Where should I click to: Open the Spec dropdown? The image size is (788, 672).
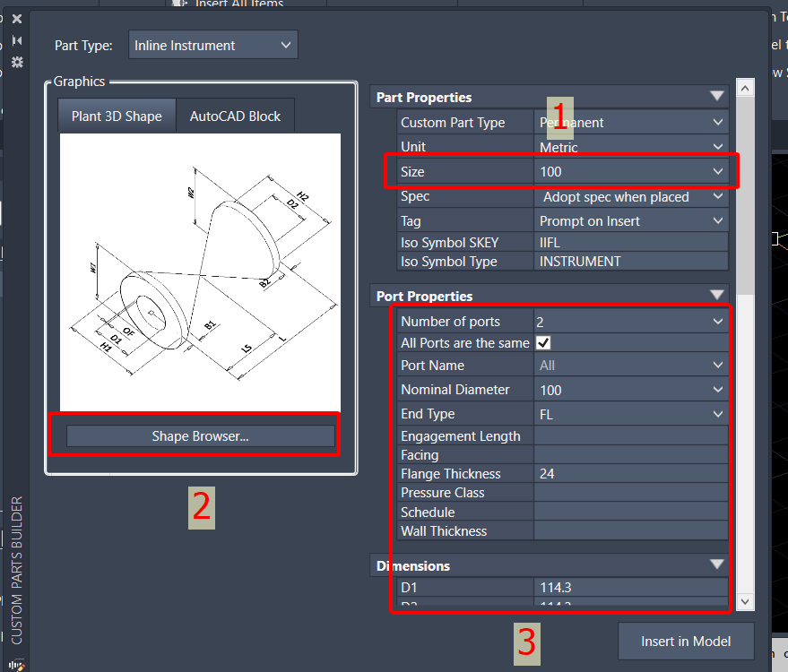point(716,196)
